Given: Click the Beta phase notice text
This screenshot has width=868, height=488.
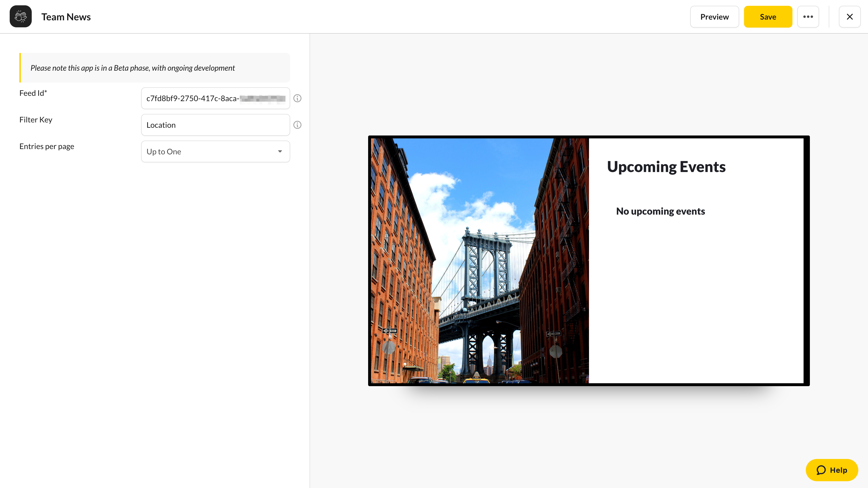Looking at the screenshot, I should click(x=132, y=68).
